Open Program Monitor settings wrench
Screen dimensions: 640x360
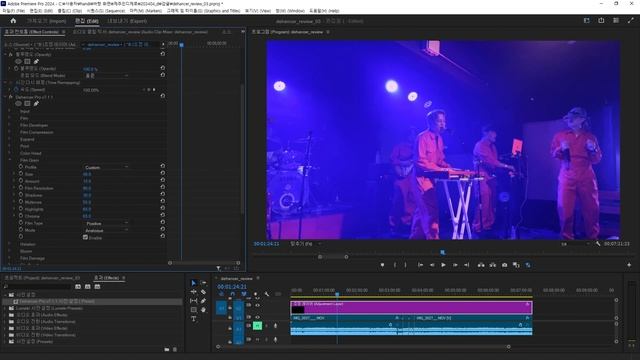tap(598, 244)
